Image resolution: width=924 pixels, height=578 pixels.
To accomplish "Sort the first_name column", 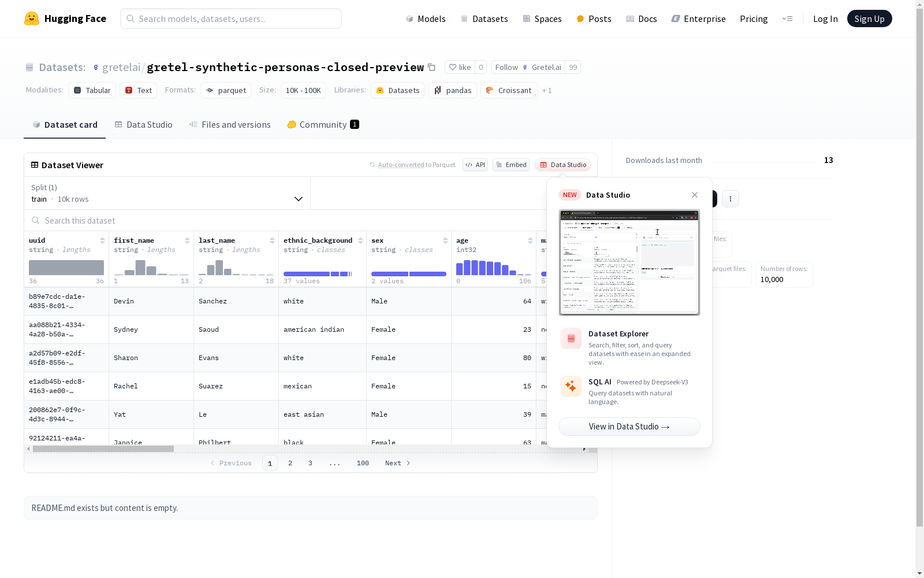I will click(x=187, y=240).
